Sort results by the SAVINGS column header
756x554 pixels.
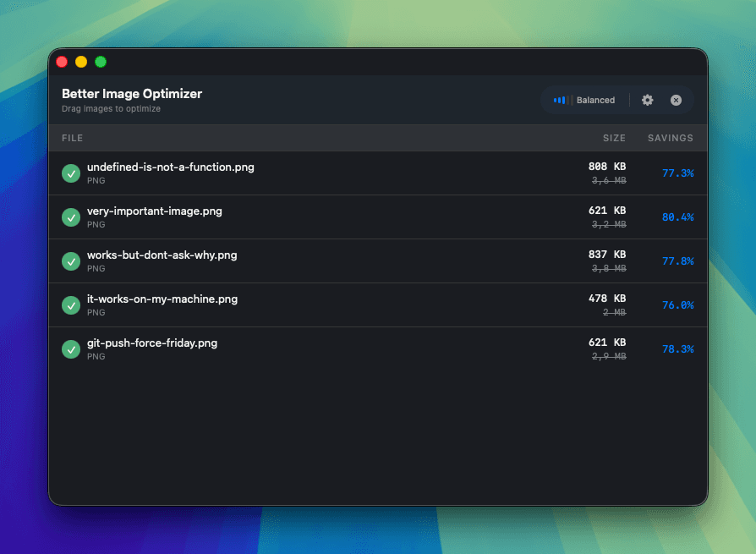coord(670,138)
